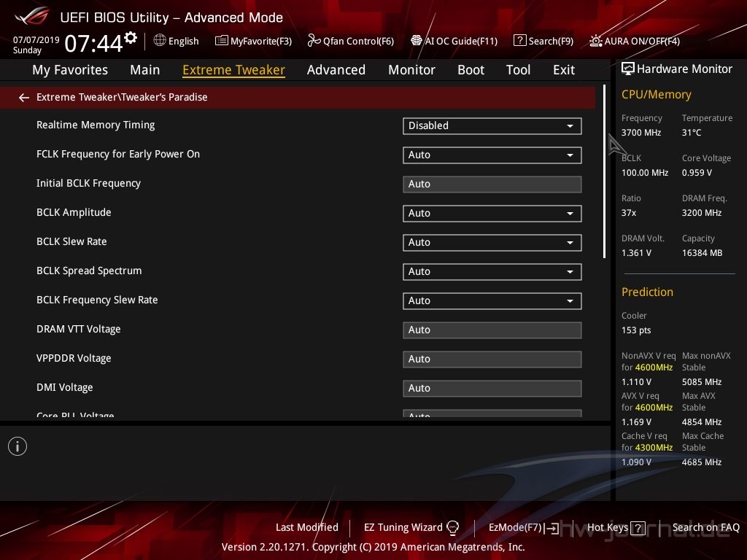This screenshot has height=560, width=747.
Task: Open BCLK Amplitude dropdown
Action: [492, 214]
